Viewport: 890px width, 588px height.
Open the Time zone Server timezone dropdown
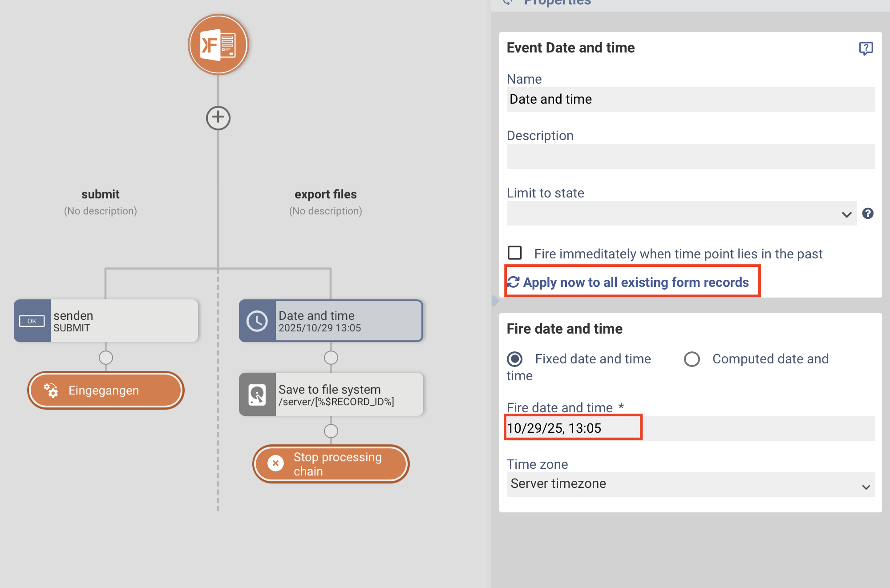click(x=690, y=484)
